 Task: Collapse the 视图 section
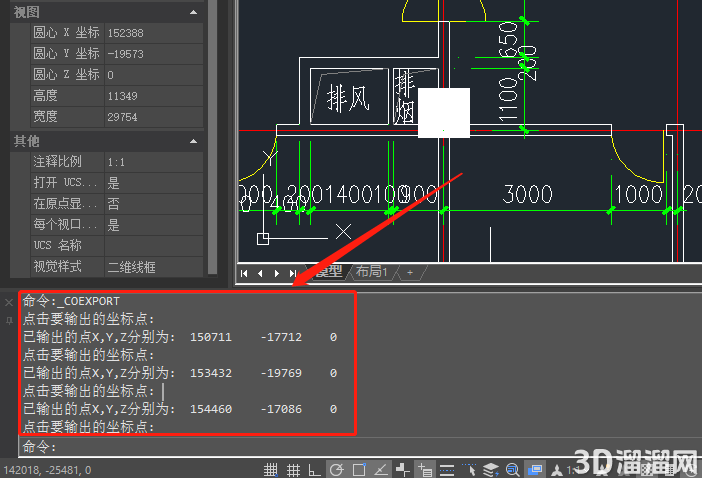193,12
